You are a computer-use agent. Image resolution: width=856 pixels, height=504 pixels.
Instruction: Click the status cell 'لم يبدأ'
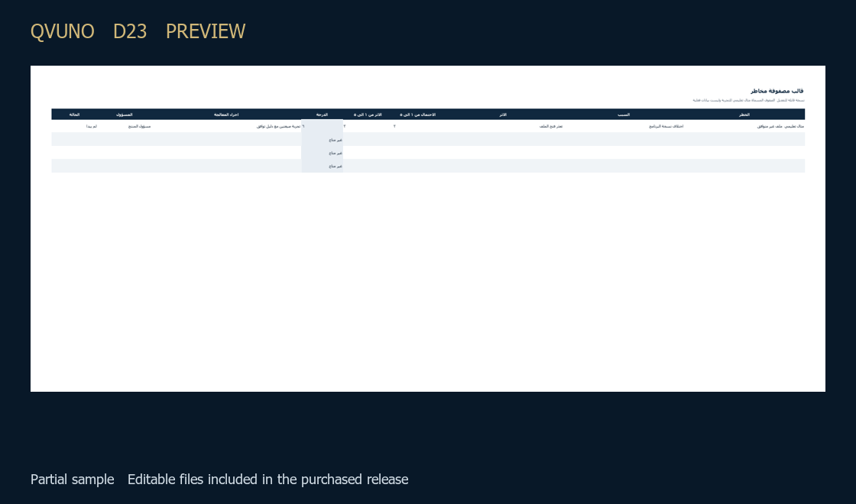[x=91, y=127]
